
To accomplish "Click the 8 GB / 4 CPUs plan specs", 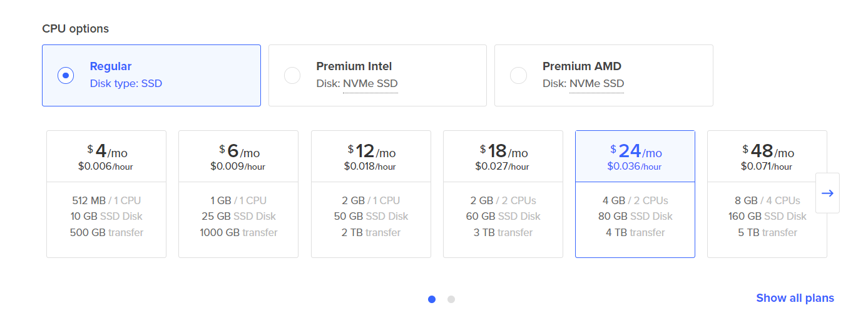I will pos(767,201).
